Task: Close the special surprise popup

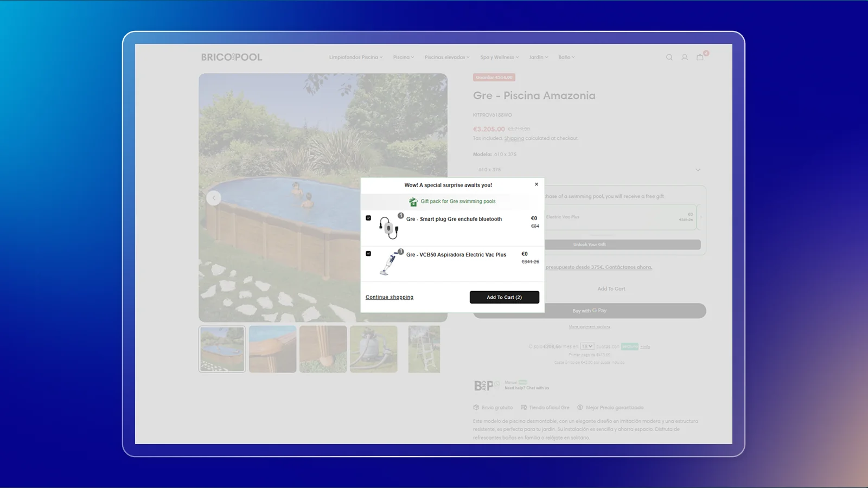Action: (537, 184)
